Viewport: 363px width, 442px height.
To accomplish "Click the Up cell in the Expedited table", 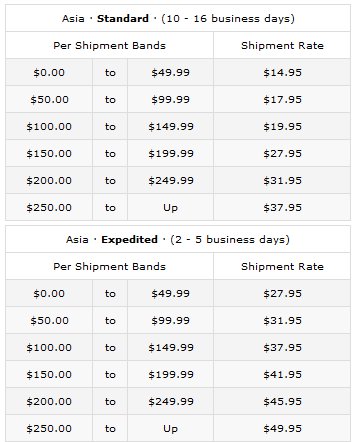I will [170, 429].
